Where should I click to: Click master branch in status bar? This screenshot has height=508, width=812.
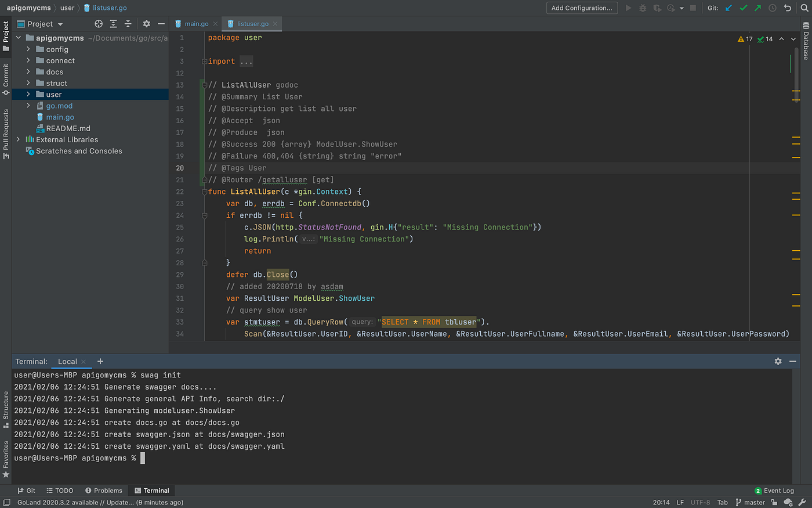pyautogui.click(x=750, y=502)
